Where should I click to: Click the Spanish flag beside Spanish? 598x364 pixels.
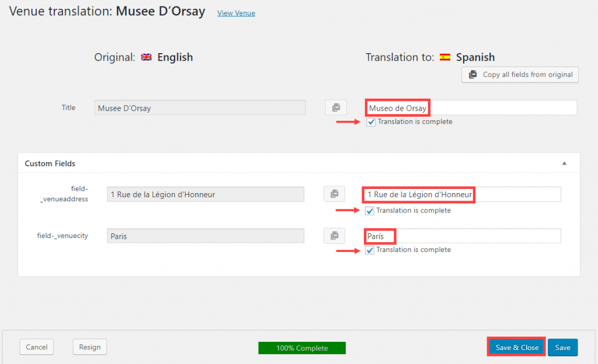pos(445,57)
